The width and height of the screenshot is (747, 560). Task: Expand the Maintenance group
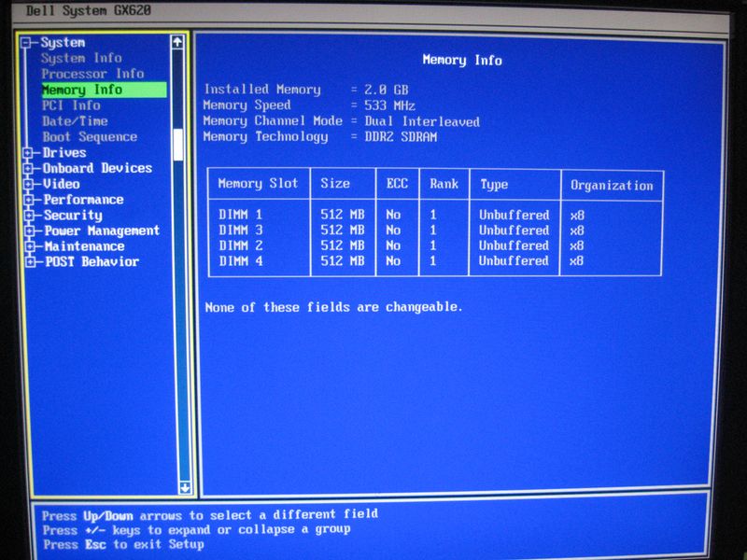[30, 246]
